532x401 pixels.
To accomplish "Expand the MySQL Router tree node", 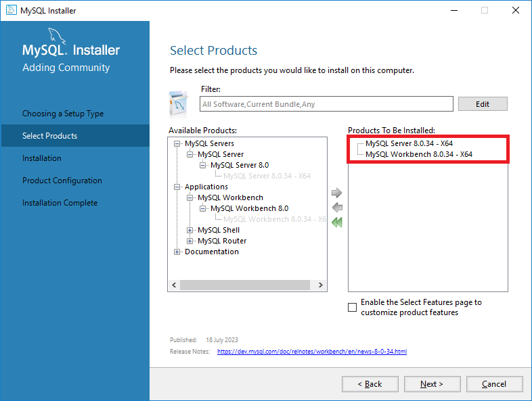I will [190, 241].
